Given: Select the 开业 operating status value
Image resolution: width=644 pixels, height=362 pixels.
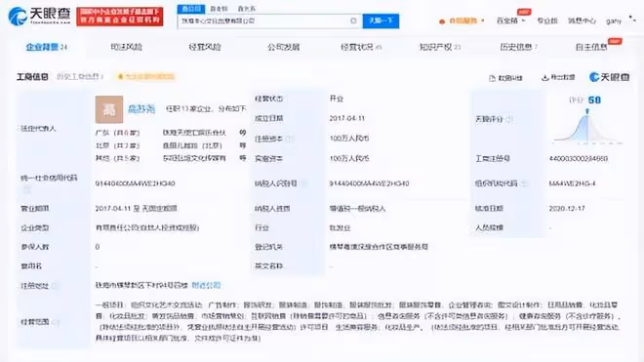Looking at the screenshot, I should pos(337,99).
